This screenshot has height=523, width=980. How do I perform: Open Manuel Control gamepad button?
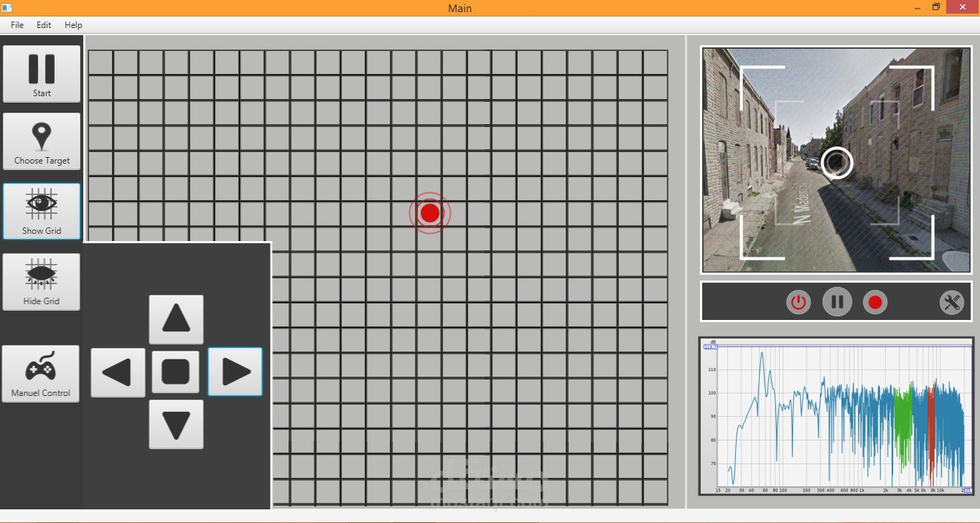[41, 374]
